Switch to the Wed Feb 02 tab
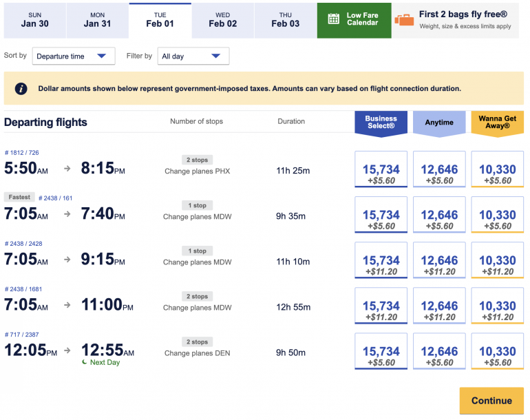530x420 pixels. pyautogui.click(x=222, y=20)
